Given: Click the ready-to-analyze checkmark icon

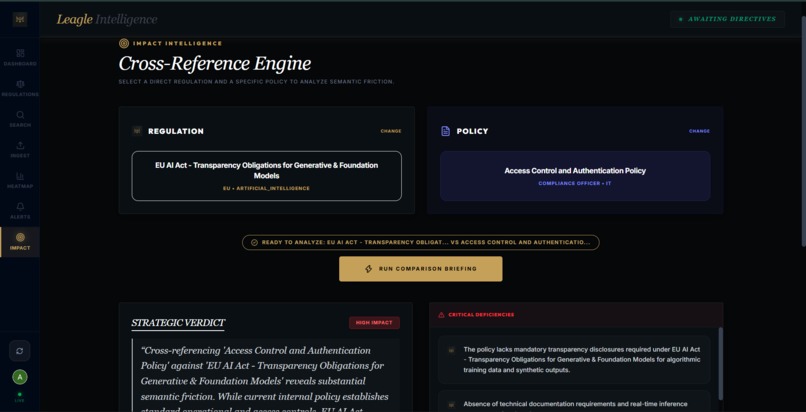Looking at the screenshot, I should click(254, 242).
